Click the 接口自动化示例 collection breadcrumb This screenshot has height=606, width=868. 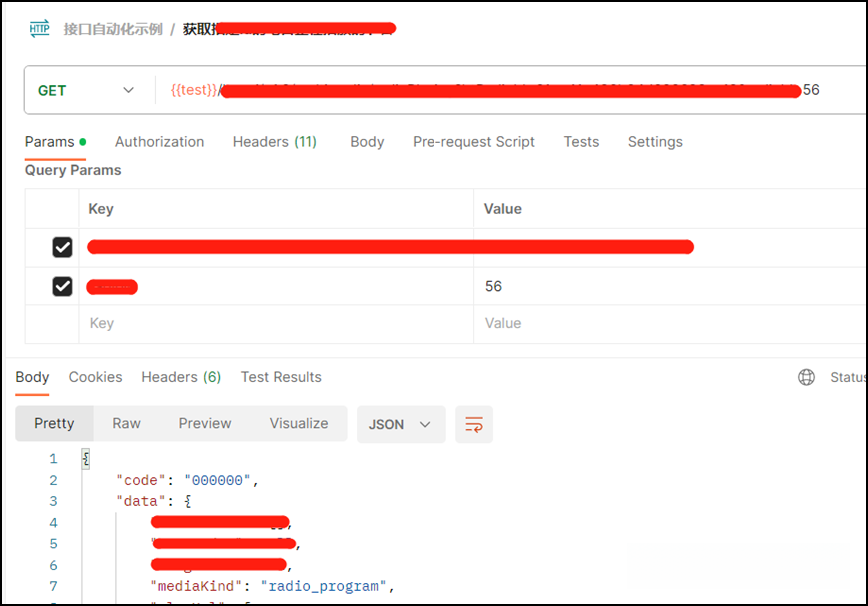click(x=113, y=29)
